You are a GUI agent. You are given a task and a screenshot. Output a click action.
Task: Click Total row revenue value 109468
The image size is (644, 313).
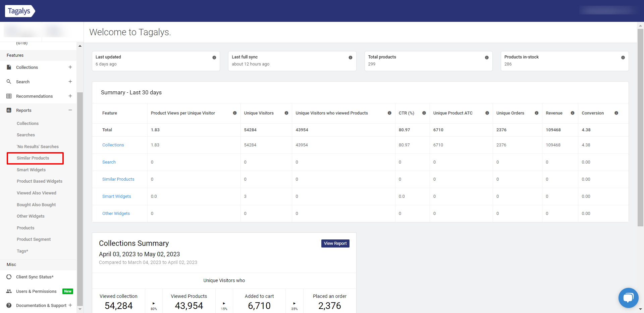[x=553, y=130]
